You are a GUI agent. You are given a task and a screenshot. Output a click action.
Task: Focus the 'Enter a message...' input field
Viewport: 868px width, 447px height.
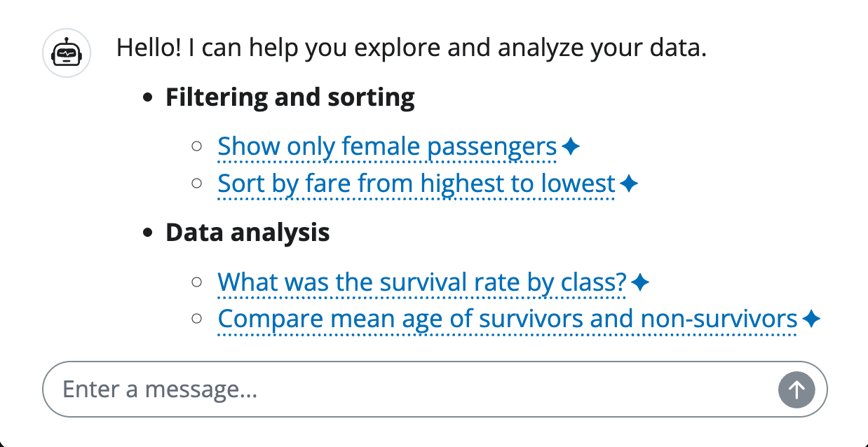coord(407,390)
